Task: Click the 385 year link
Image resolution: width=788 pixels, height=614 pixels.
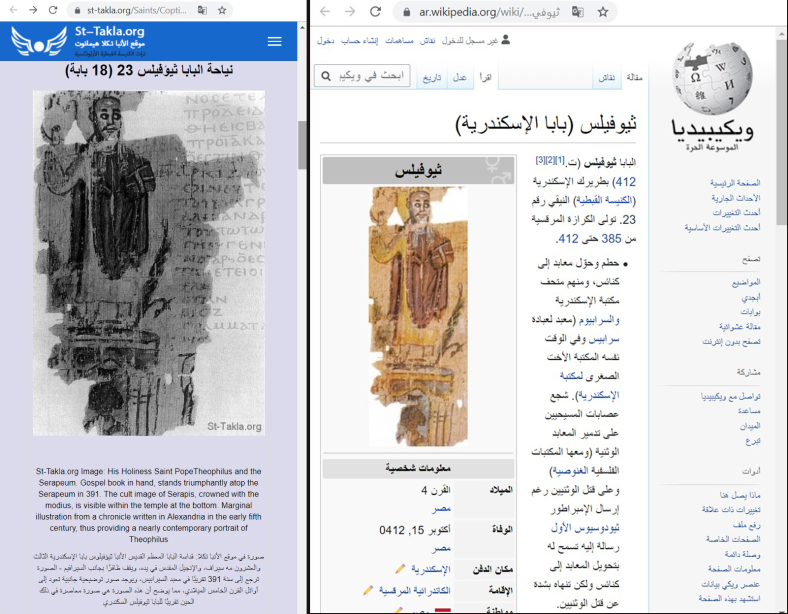Action: tap(611, 239)
